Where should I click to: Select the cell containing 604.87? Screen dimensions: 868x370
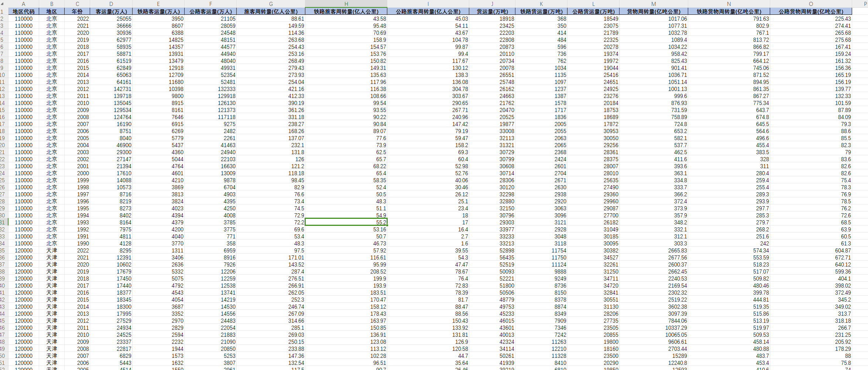[811, 251]
